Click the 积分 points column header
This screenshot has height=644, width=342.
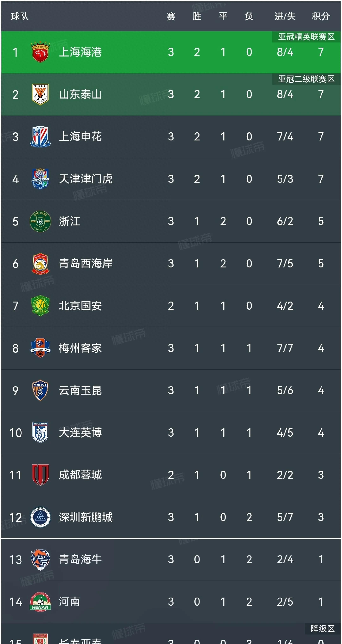[x=321, y=16]
